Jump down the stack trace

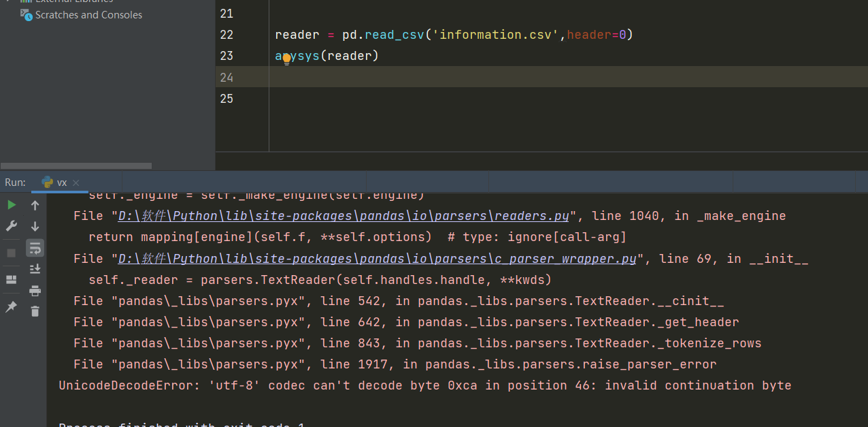(x=35, y=226)
